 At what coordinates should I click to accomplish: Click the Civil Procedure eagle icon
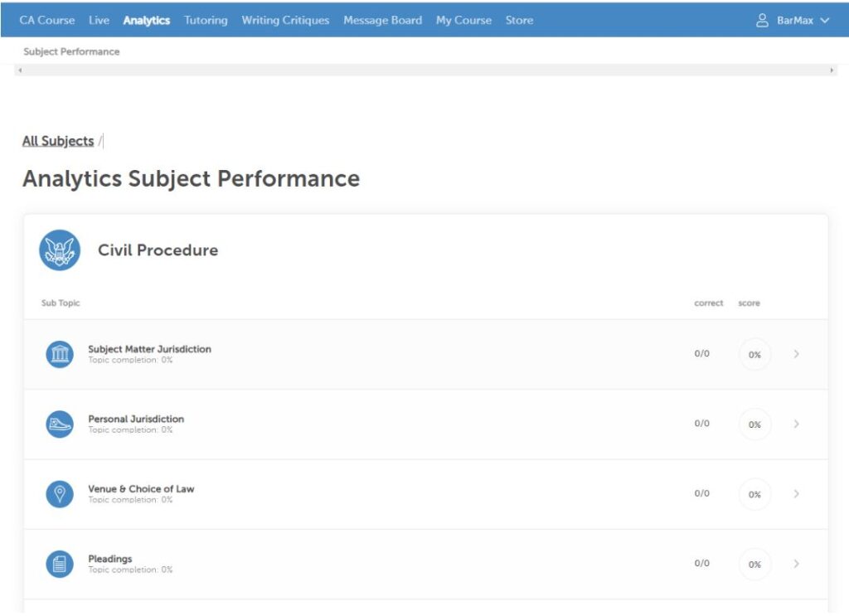[60, 250]
